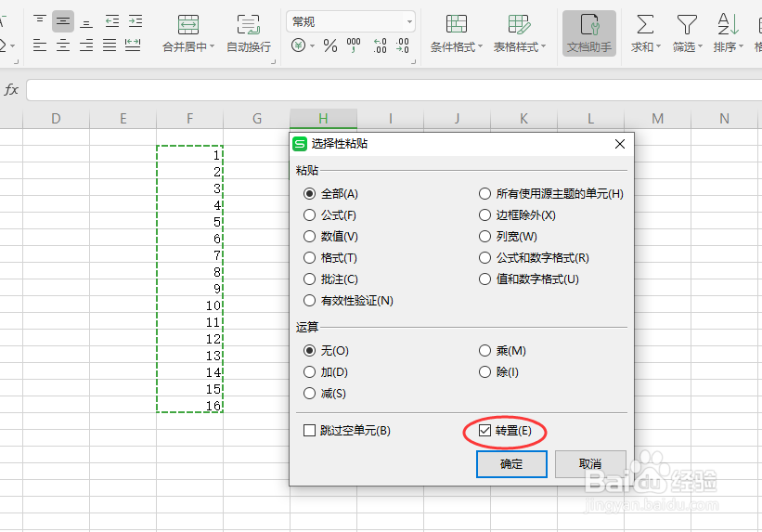
Task: Close the 选择性粘贴 dialog
Action: [620, 144]
